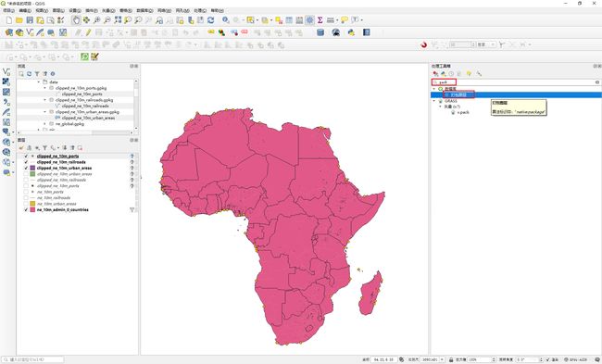The image size is (602, 364).
Task: Uncheck the clipped_ne_10m_railroads layer visibility
Action: pyautogui.click(x=26, y=162)
